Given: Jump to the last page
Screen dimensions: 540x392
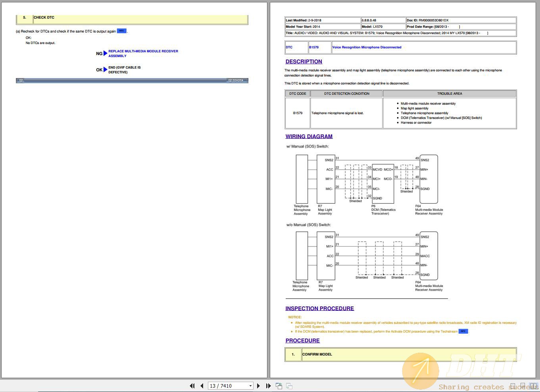Looking at the screenshot, I should 269,386.
